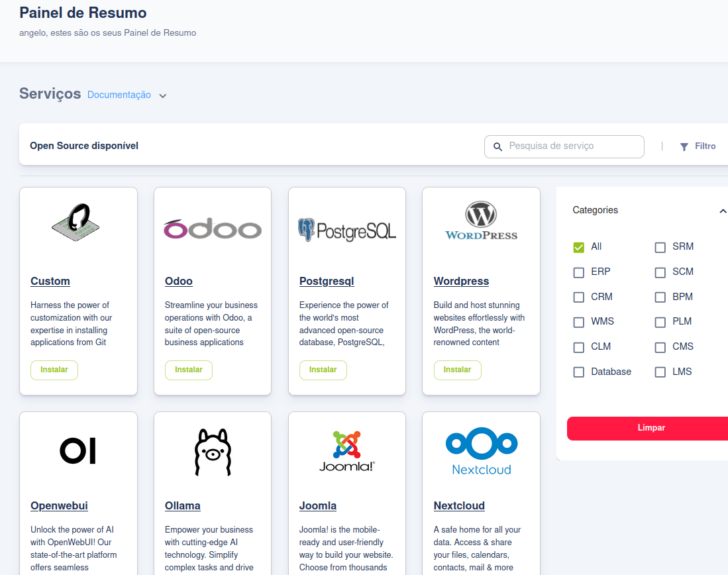
Task: Uncheck the All category checkbox
Action: click(x=578, y=247)
